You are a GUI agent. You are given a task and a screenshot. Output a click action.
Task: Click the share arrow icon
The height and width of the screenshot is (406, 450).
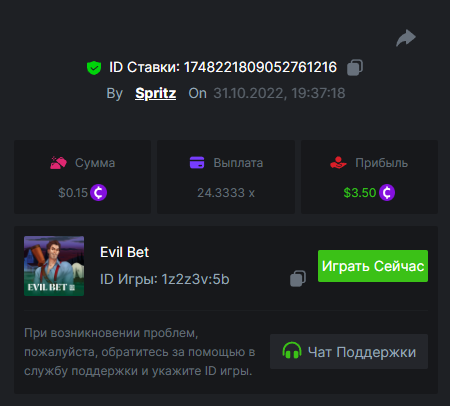tap(406, 38)
